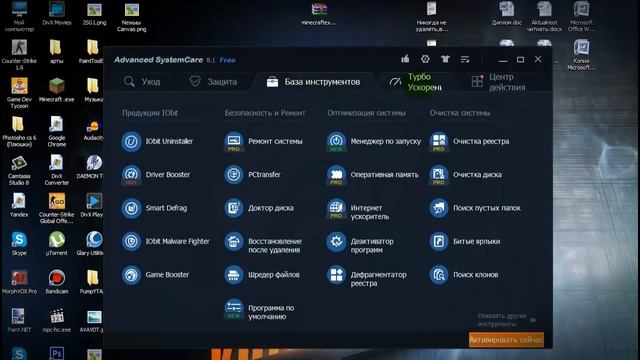Start Game Booster icon
This screenshot has height=360, width=640.
(131, 275)
